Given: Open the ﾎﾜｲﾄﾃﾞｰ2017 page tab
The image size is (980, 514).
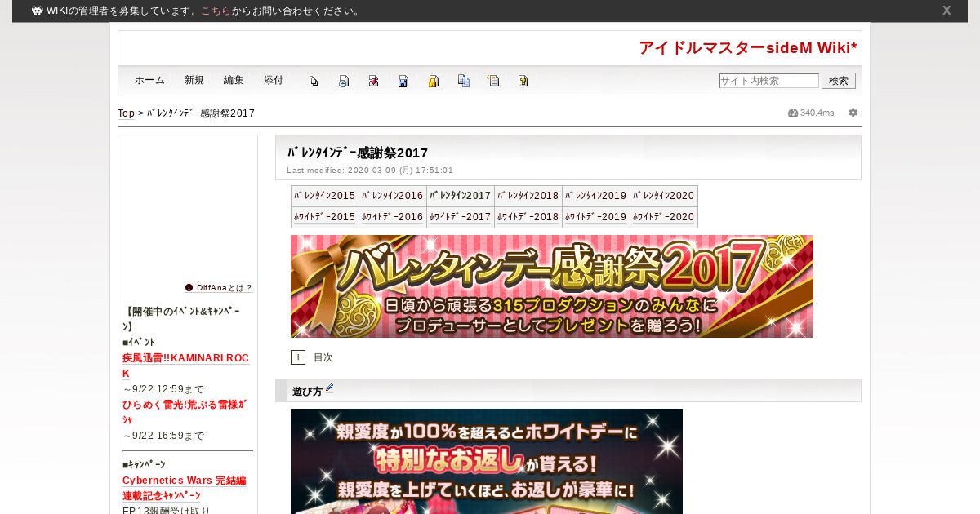Looking at the screenshot, I should click(x=461, y=217).
